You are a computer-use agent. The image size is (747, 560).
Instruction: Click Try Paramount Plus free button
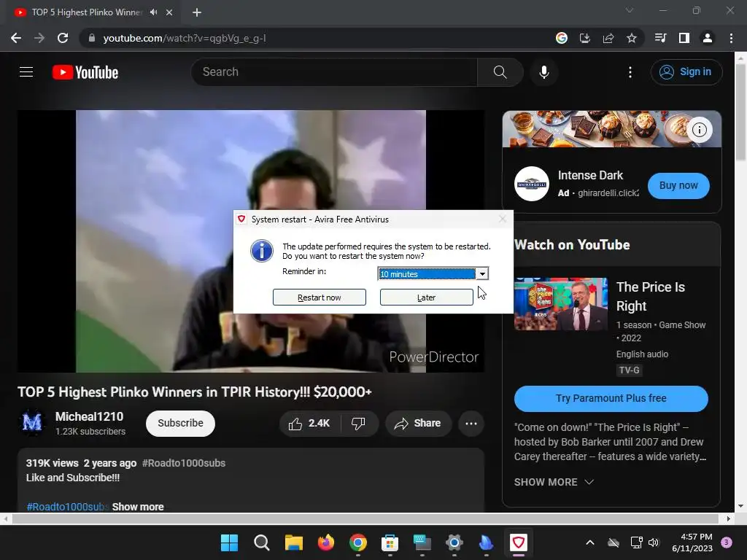pos(611,399)
